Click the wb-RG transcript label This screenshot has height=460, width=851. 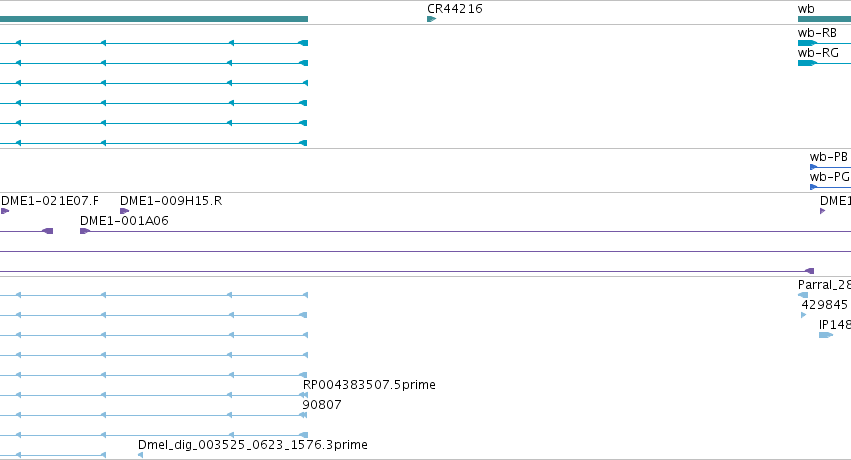818,53
